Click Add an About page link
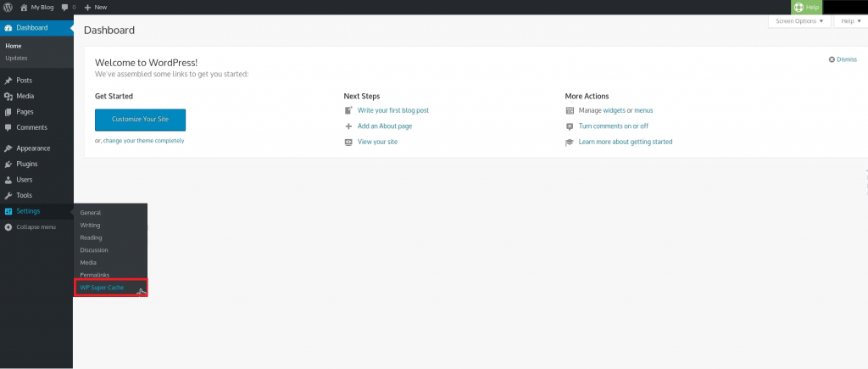This screenshot has width=868, height=369. 385,126
